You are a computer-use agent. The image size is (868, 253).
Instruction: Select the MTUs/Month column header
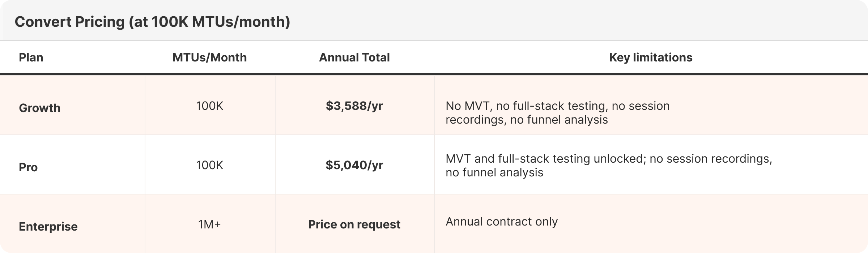[x=210, y=57]
